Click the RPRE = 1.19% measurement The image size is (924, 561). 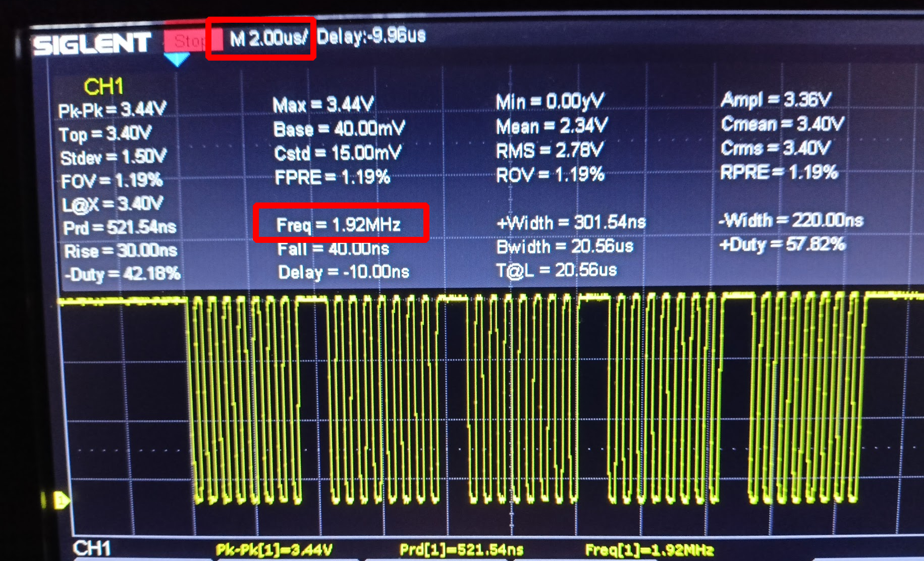(x=779, y=173)
